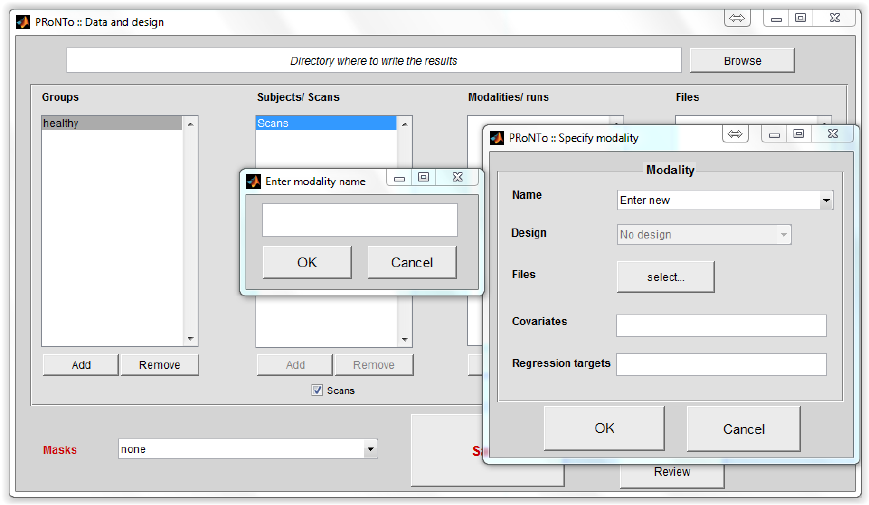Maximize the Data and design window
This screenshot has width=869, height=505.
click(x=801, y=18)
